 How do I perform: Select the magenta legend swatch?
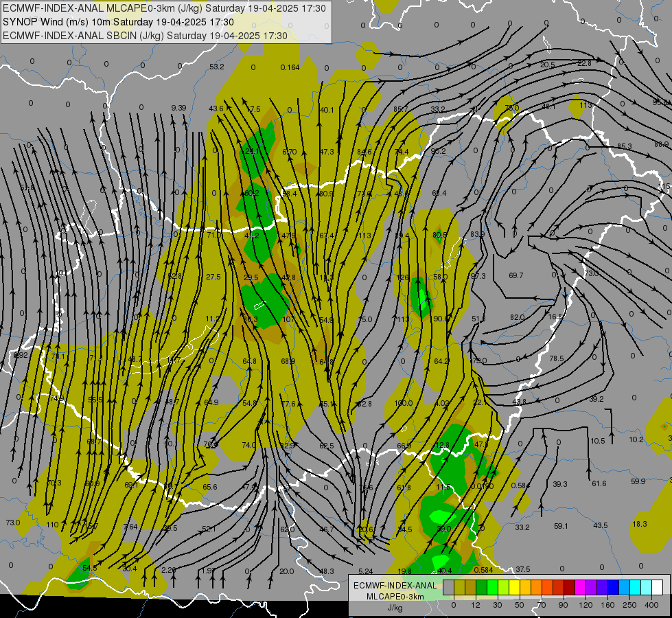pos(580,588)
